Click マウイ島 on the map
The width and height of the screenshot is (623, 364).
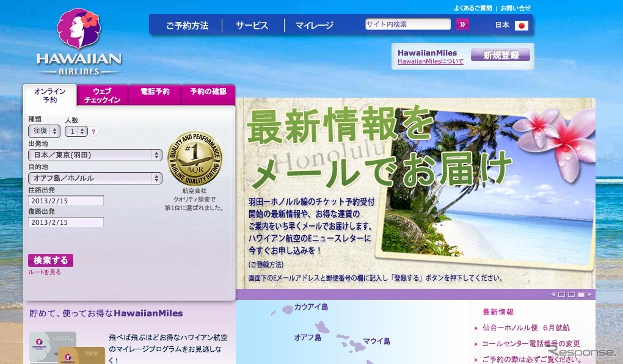coord(377,341)
